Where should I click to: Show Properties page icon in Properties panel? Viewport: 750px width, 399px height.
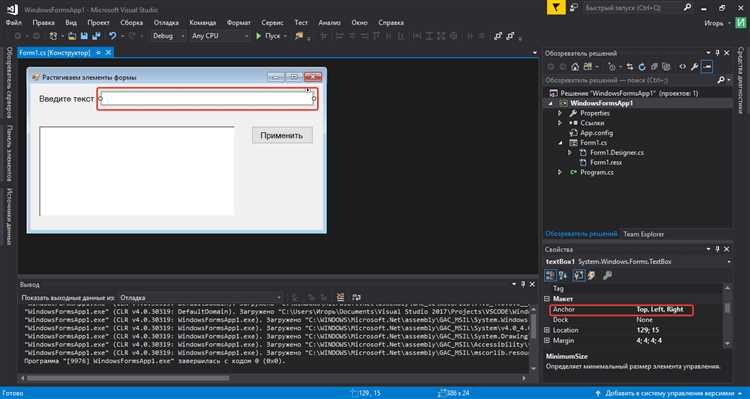[x=579, y=275]
